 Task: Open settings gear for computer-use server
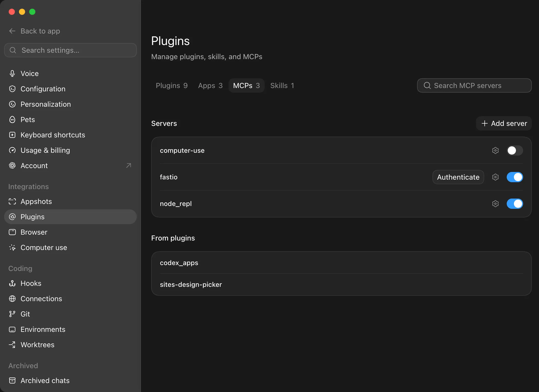495,150
